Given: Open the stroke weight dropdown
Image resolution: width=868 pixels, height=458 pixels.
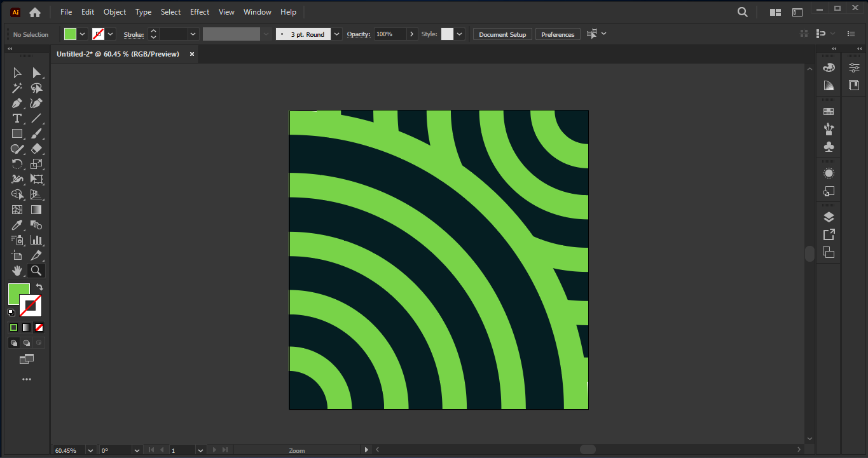Looking at the screenshot, I should [193, 34].
